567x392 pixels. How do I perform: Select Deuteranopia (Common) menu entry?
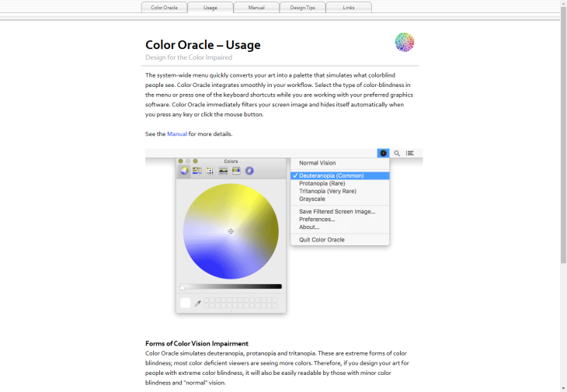340,175
